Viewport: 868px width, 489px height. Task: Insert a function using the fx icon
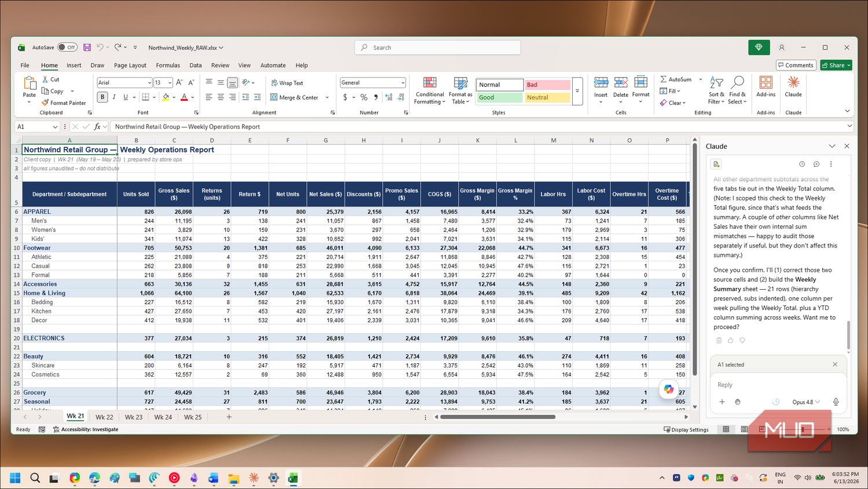pos(97,126)
